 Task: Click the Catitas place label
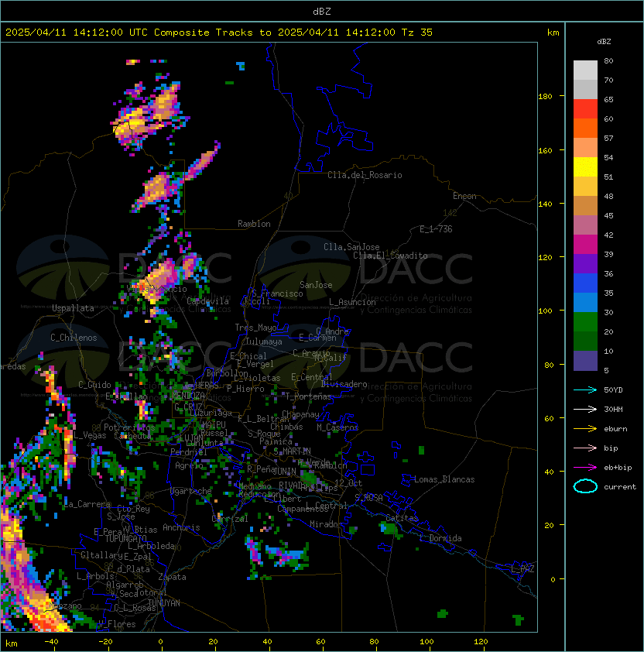tap(402, 518)
